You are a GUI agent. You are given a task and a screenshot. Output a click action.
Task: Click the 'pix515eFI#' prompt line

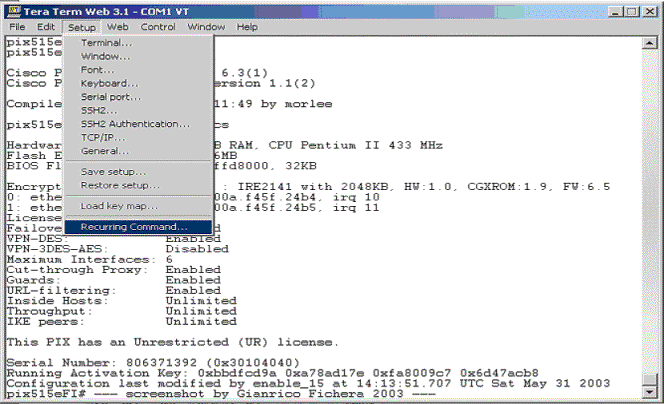pos(221,393)
